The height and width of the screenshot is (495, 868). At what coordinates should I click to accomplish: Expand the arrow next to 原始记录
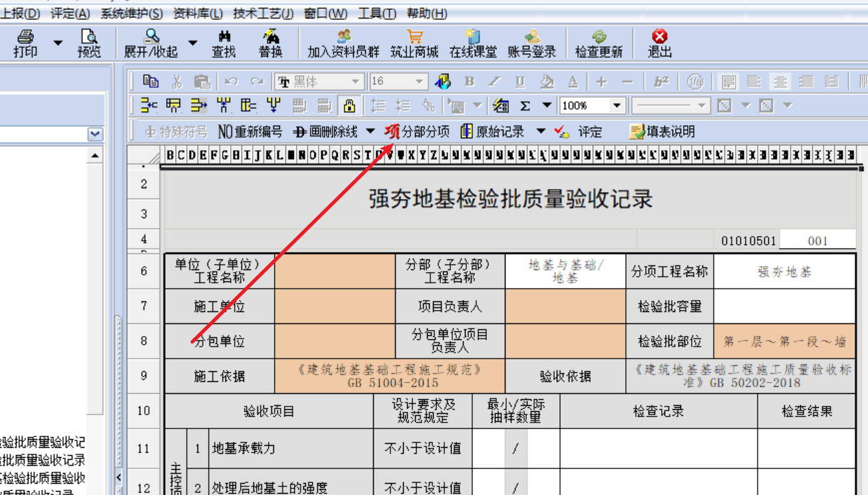541,132
